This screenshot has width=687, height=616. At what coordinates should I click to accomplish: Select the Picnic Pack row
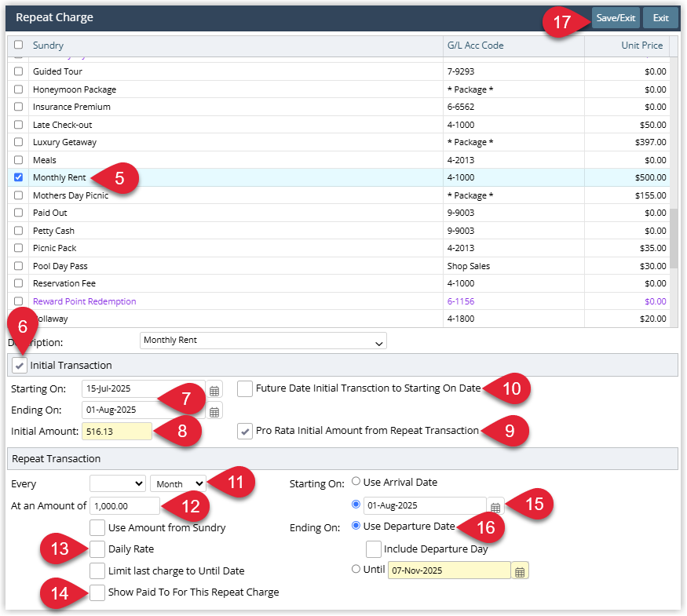[x=338, y=248]
